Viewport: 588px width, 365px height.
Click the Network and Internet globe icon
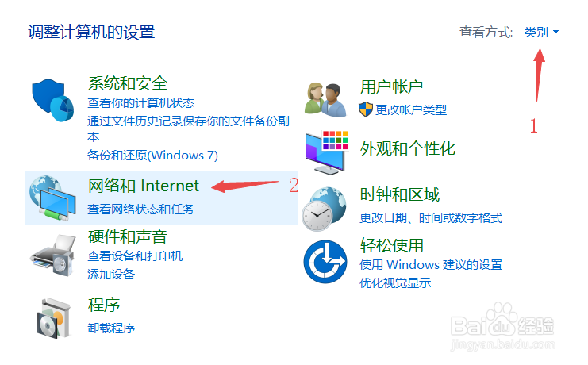pos(52,198)
